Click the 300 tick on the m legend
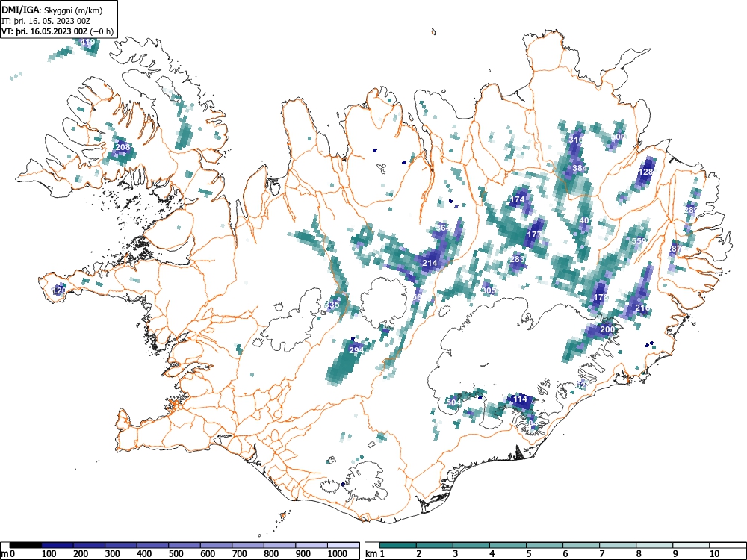Screen dimensions: 747x560 coord(113,554)
